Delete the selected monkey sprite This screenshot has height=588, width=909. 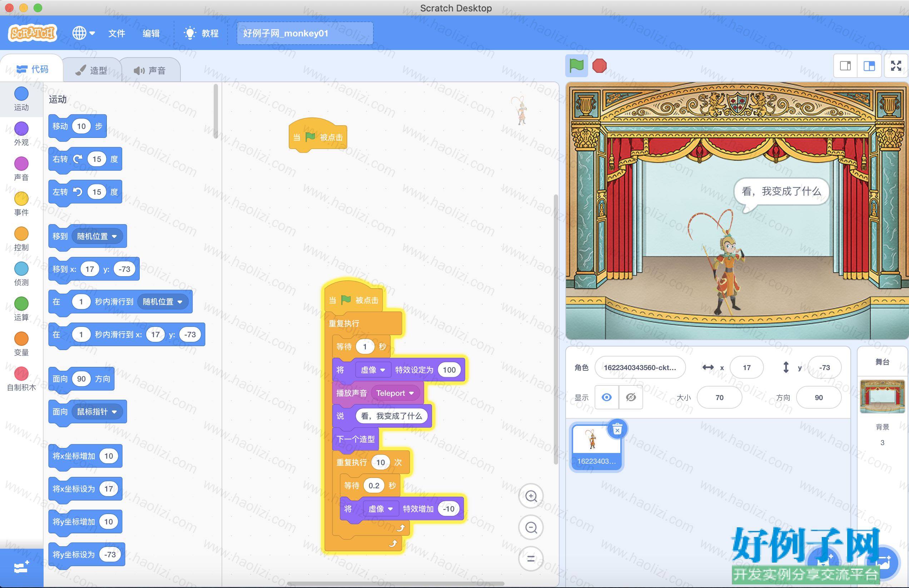click(x=617, y=429)
